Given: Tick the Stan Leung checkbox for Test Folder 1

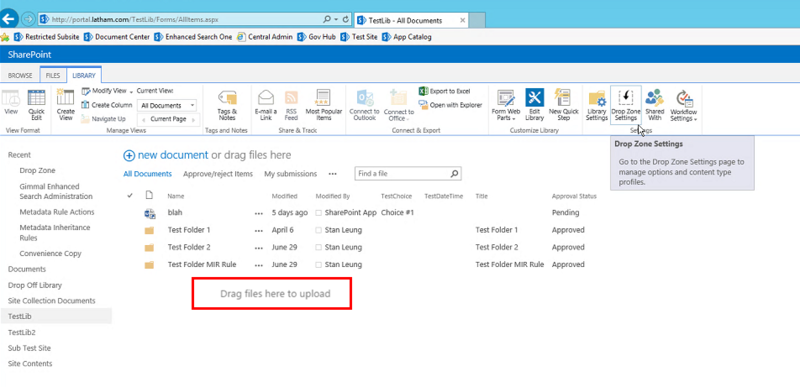Looking at the screenshot, I should point(318,230).
